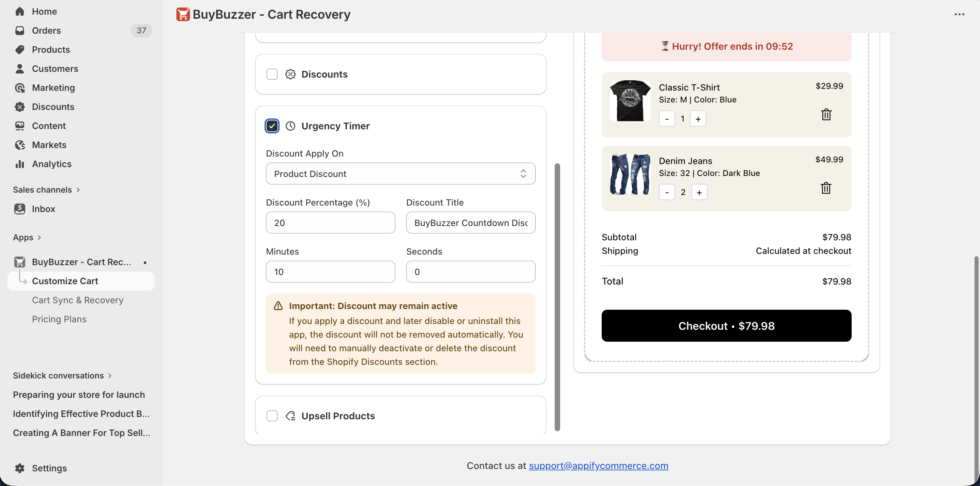The width and height of the screenshot is (980, 486).
Task: Open Analytics bar chart icon
Action: click(20, 164)
